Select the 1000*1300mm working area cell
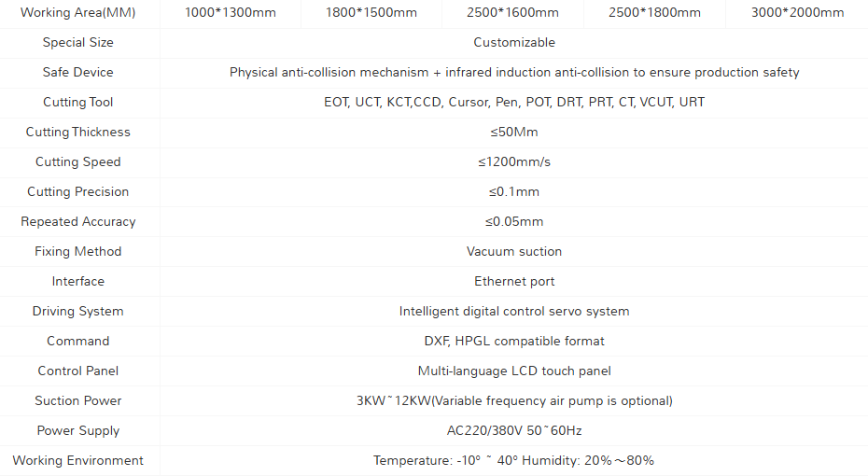The image size is (868, 476). pyautogui.click(x=231, y=12)
